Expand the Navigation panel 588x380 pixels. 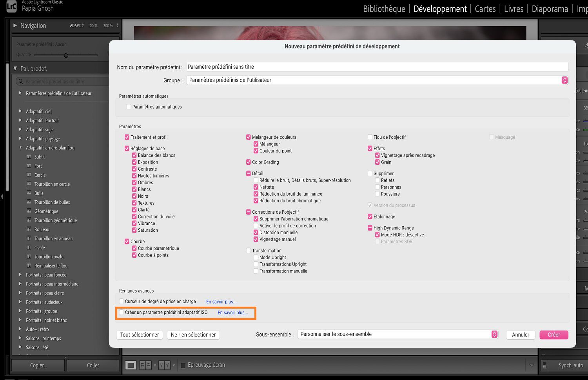(x=15, y=25)
